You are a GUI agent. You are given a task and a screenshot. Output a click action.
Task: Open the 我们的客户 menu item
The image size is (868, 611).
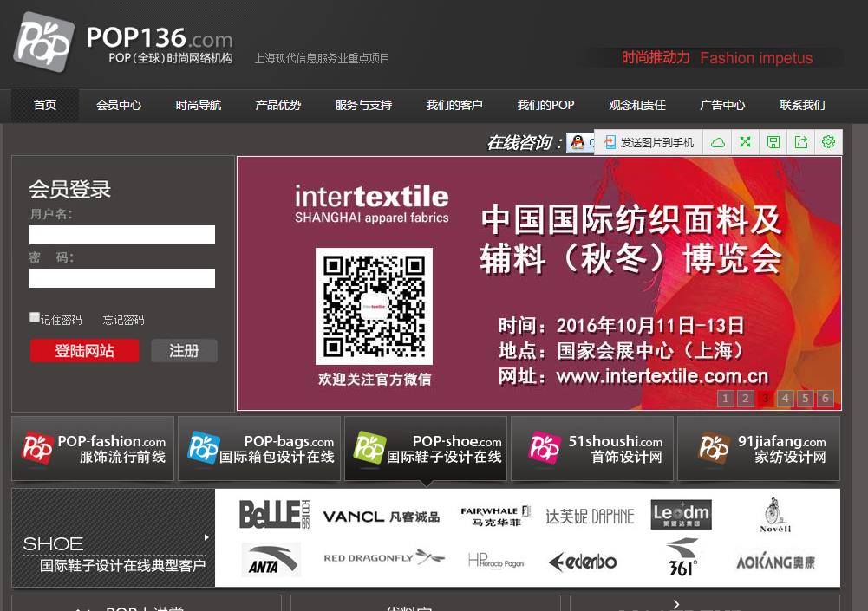[454, 105]
